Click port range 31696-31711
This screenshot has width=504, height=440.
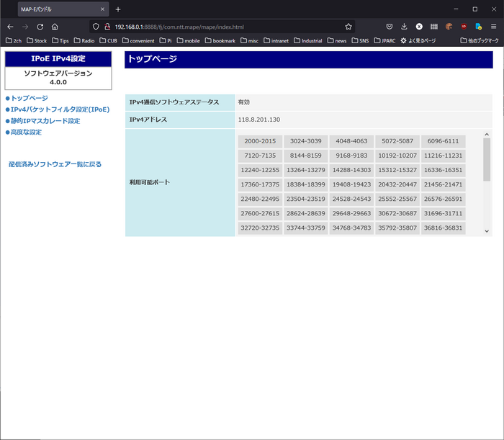pyautogui.click(x=444, y=213)
